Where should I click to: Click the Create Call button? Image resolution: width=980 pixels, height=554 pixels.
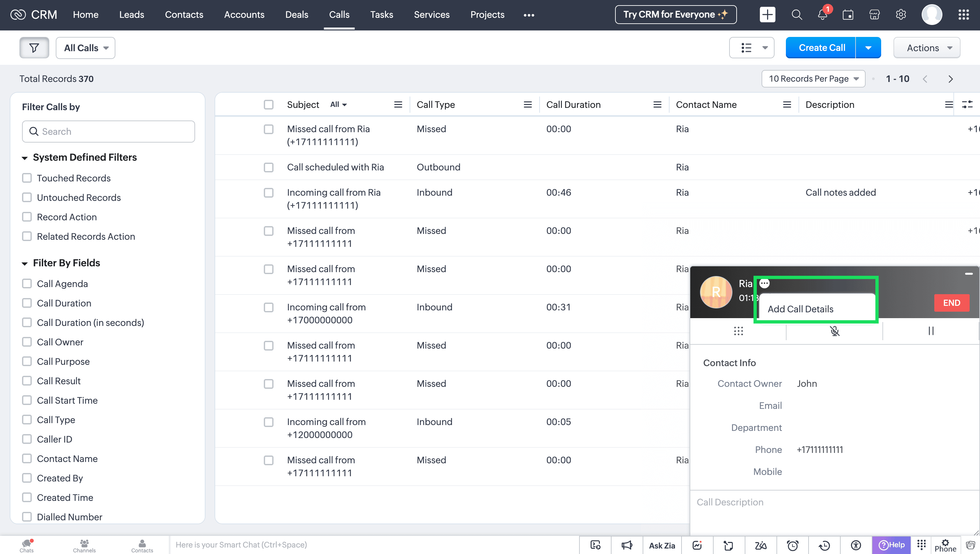click(821, 48)
